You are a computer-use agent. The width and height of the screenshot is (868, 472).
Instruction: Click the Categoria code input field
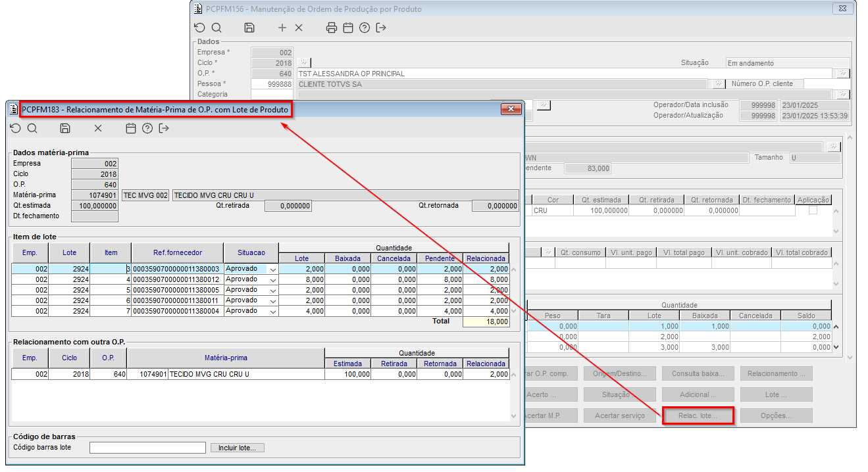click(x=272, y=95)
